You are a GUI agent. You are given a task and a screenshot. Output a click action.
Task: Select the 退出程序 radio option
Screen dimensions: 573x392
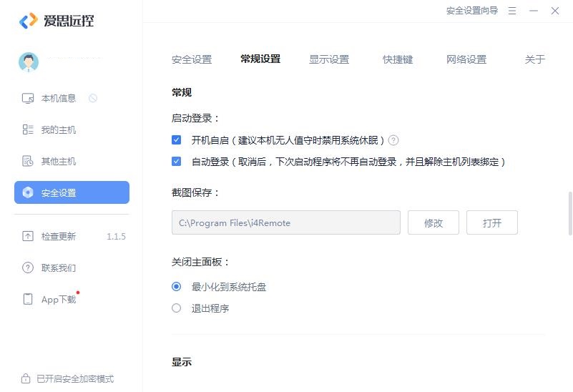click(x=176, y=308)
